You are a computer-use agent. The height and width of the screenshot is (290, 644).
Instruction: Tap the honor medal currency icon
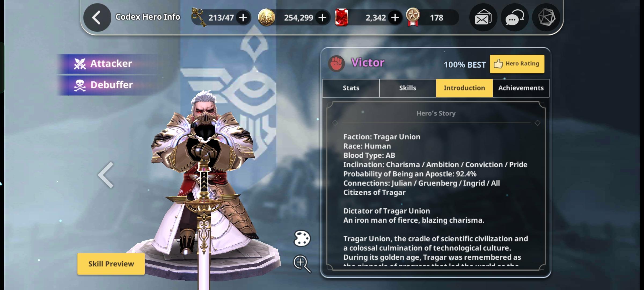(413, 17)
